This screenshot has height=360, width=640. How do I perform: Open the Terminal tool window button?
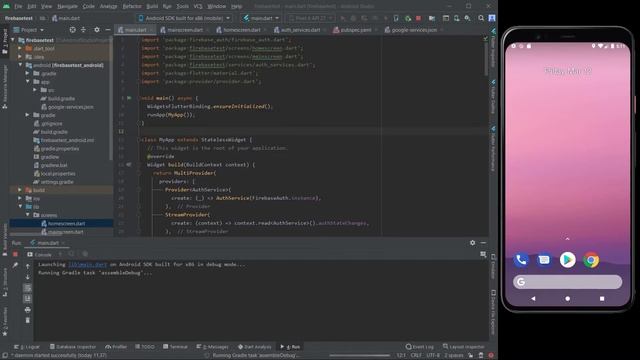click(x=175, y=347)
